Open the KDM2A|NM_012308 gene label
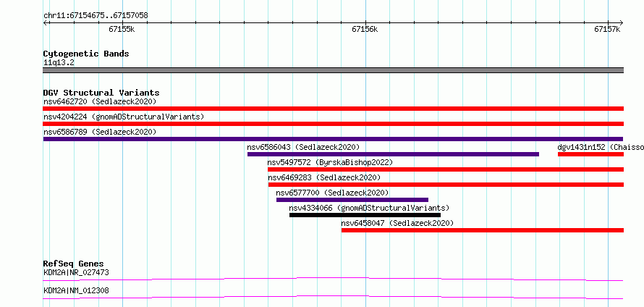This screenshot has height=307, width=644. [x=76, y=291]
